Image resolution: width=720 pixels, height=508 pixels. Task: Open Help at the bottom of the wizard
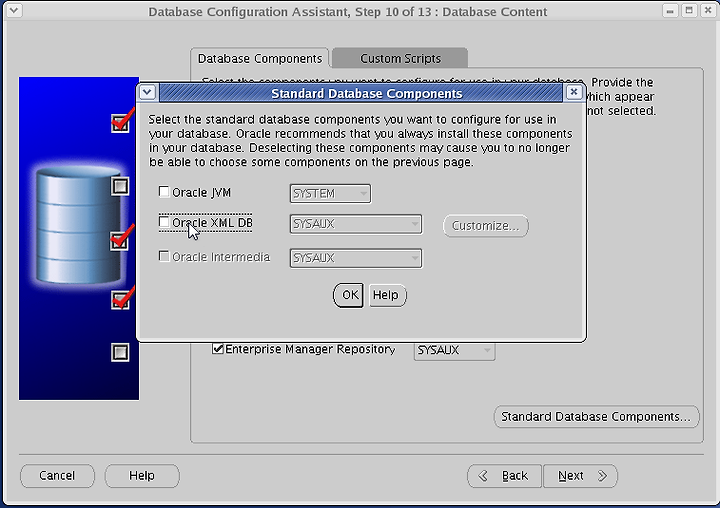142,475
